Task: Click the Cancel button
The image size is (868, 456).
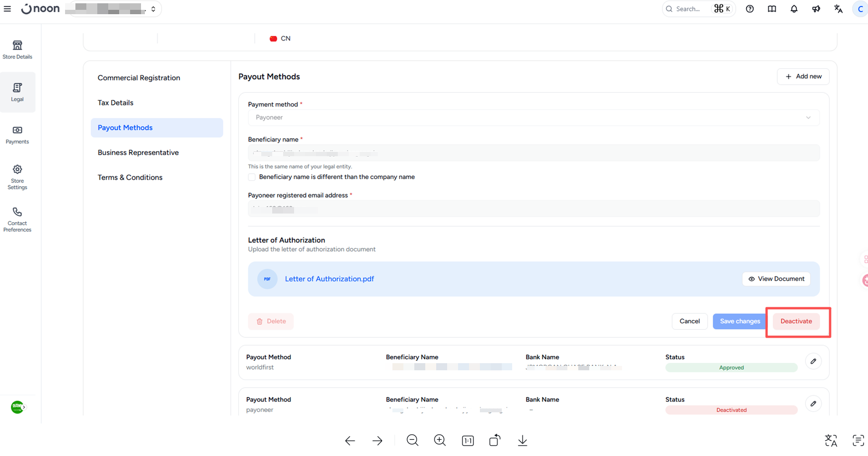Action: pos(689,321)
